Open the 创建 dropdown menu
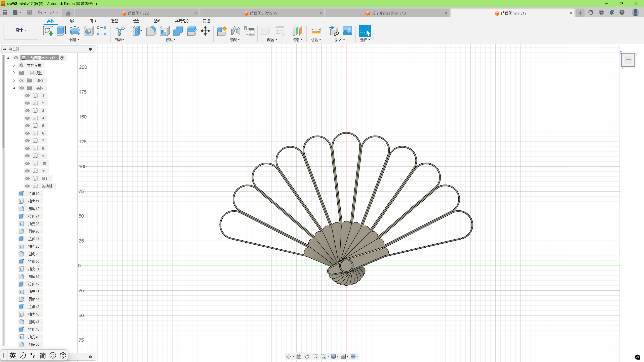Image resolution: width=644 pixels, height=362 pixels. point(74,40)
